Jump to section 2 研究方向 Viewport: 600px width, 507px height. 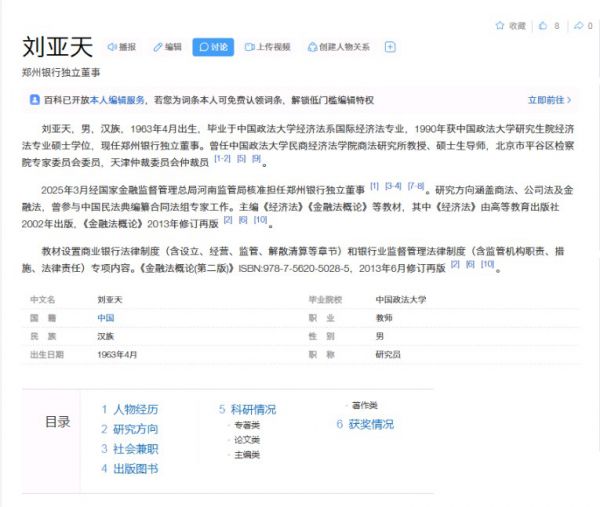(x=129, y=429)
